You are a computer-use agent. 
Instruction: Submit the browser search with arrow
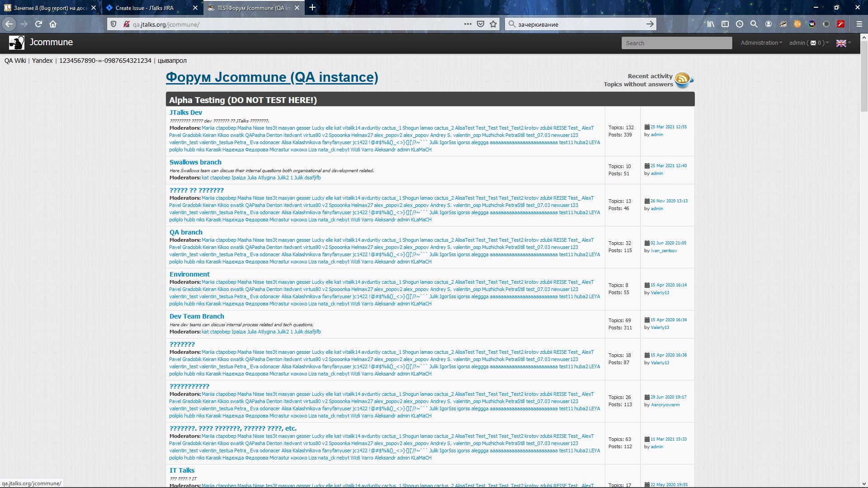(x=650, y=24)
